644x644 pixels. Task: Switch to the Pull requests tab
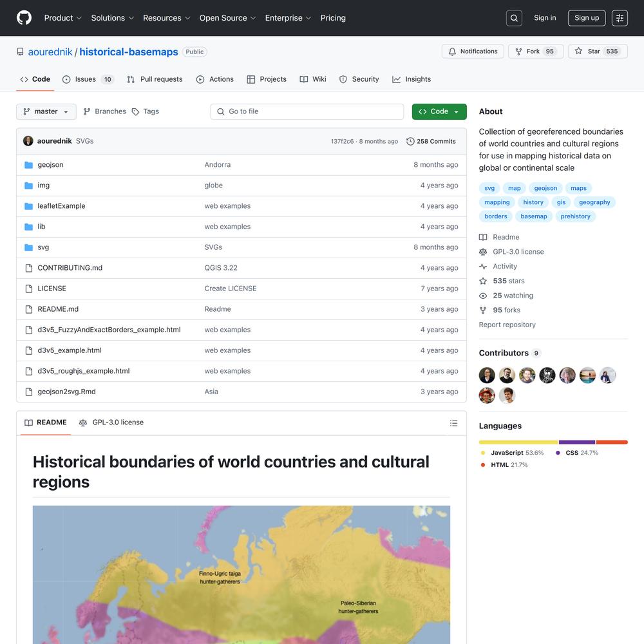pos(155,79)
